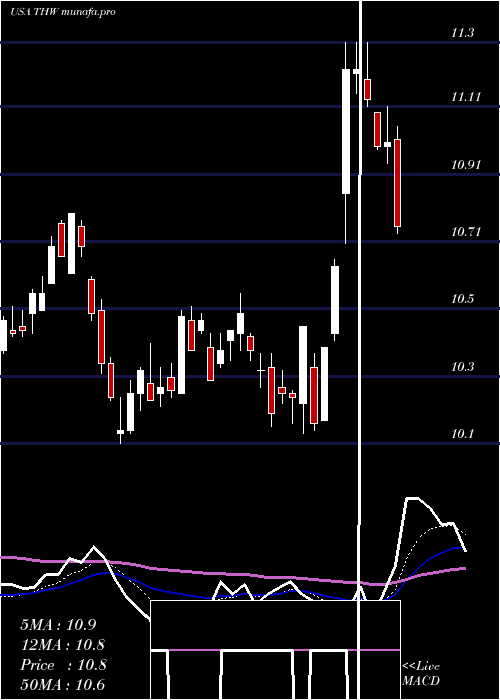Screen dimensions: 500x700
Task: Select the 10.5 price axis label
Action: 462,299
